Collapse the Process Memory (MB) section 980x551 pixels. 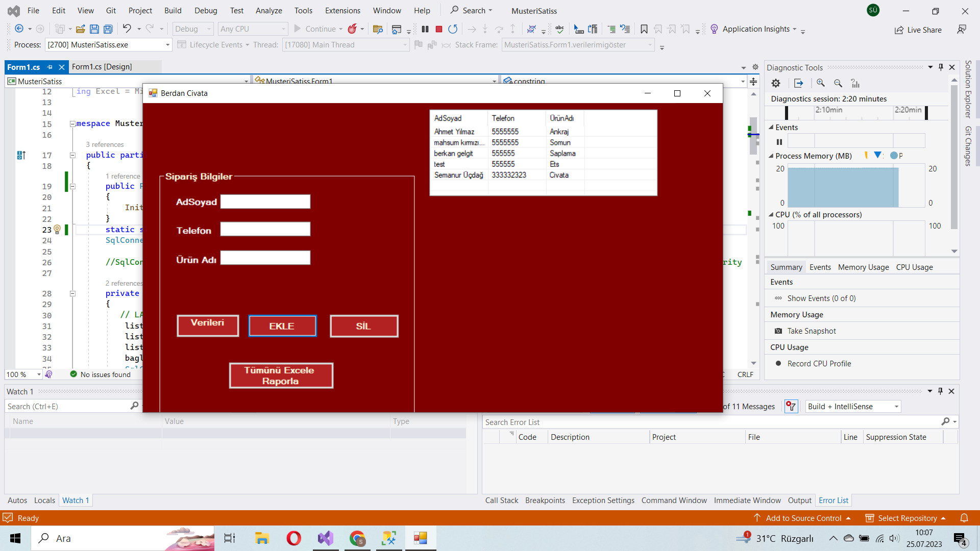tap(771, 156)
